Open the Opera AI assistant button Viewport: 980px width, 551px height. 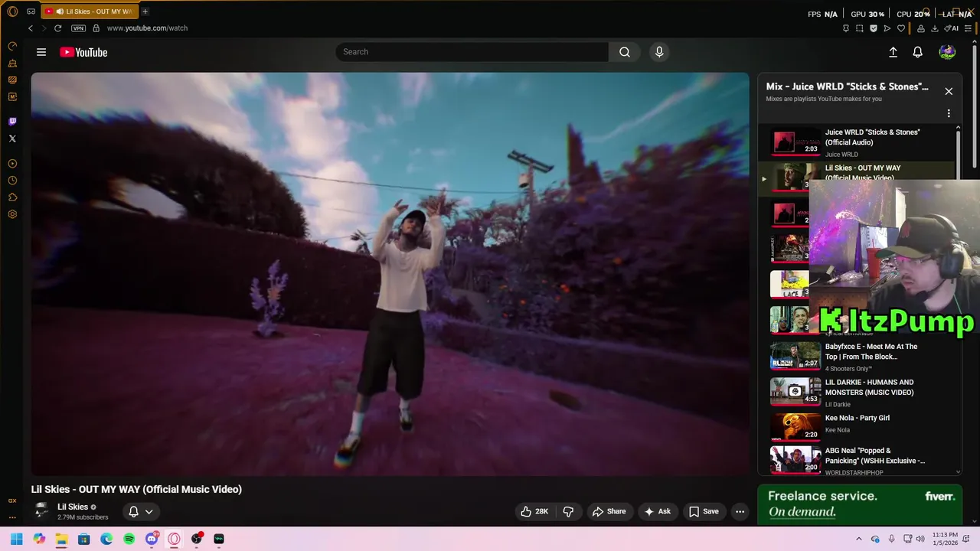point(952,28)
